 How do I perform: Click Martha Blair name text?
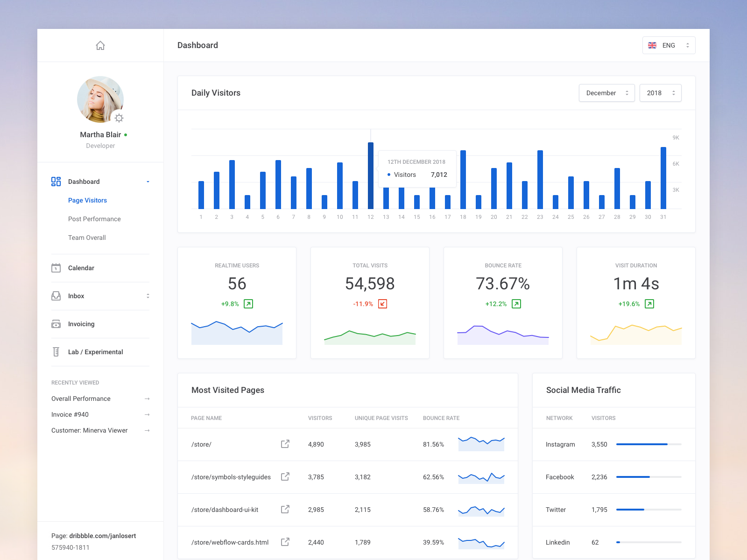click(100, 134)
